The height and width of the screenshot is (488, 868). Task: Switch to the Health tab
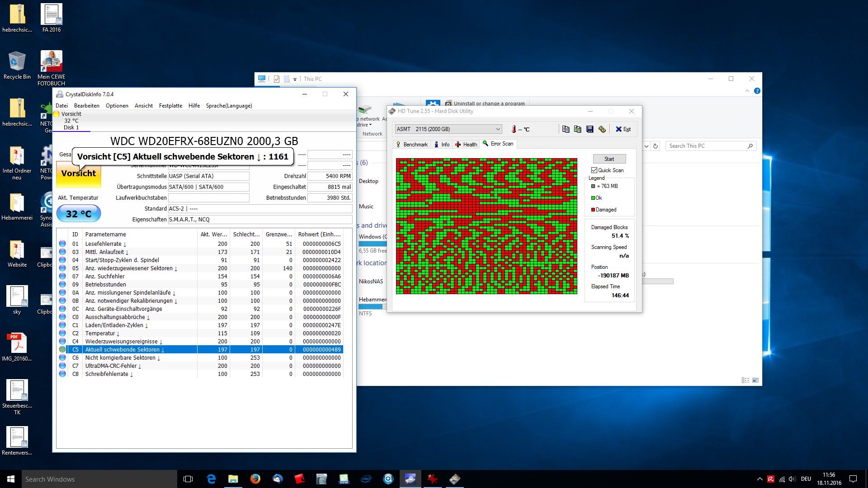[466, 145]
